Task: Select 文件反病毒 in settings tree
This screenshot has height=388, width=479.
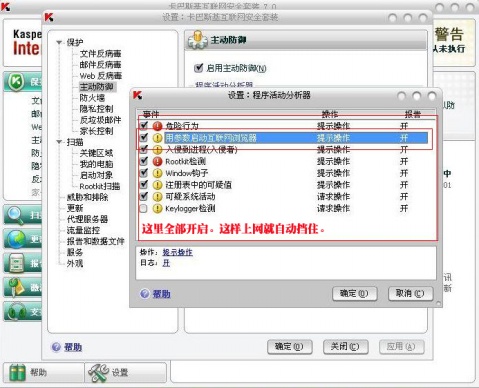Action: coord(100,54)
